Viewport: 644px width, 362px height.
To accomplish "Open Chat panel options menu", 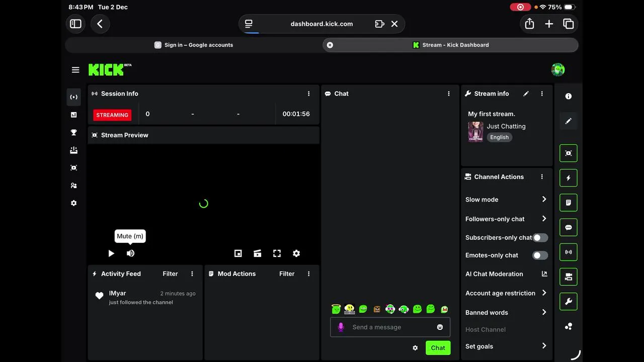I will point(449,94).
